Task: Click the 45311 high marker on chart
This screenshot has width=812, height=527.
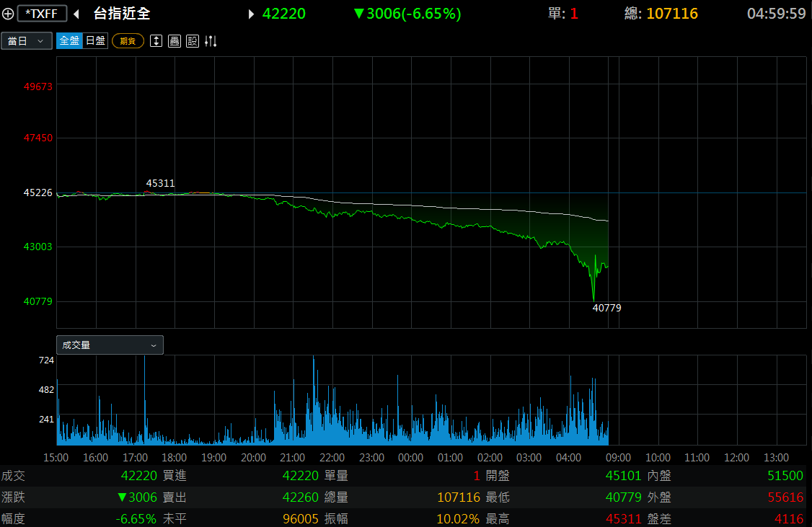Action: pos(161,183)
